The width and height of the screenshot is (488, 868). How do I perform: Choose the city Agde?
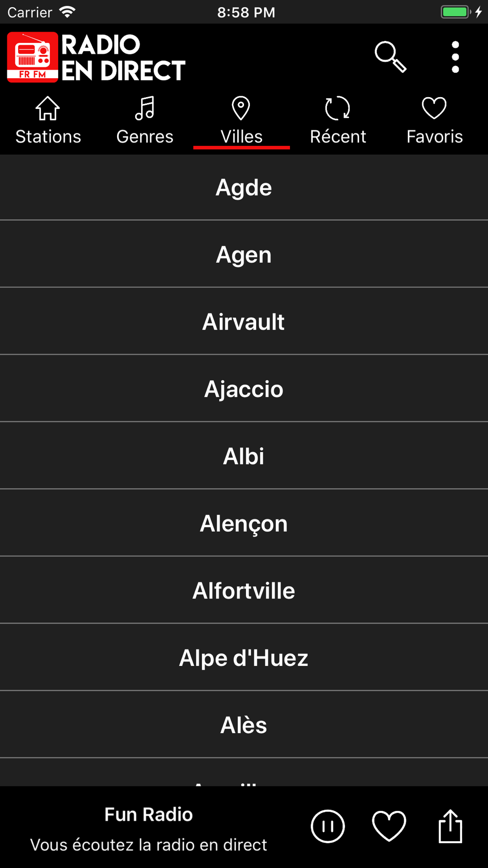244,187
